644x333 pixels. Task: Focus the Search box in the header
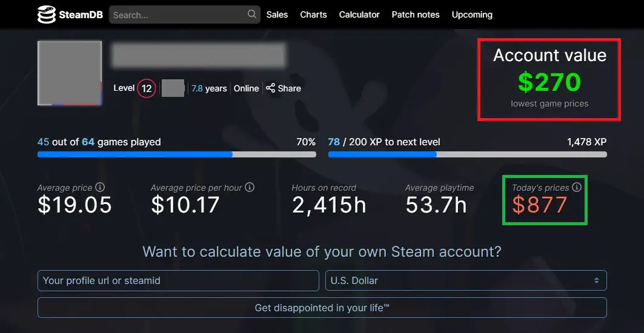[x=184, y=15]
